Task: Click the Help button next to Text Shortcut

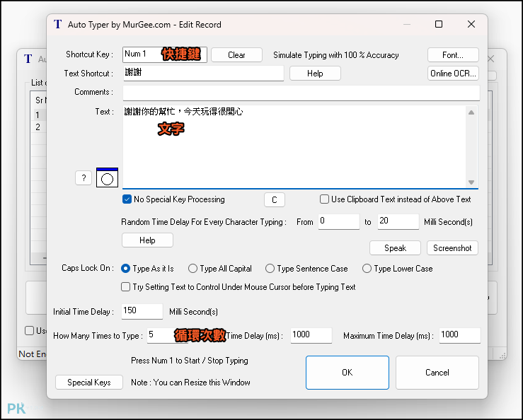Action: pyautogui.click(x=315, y=74)
